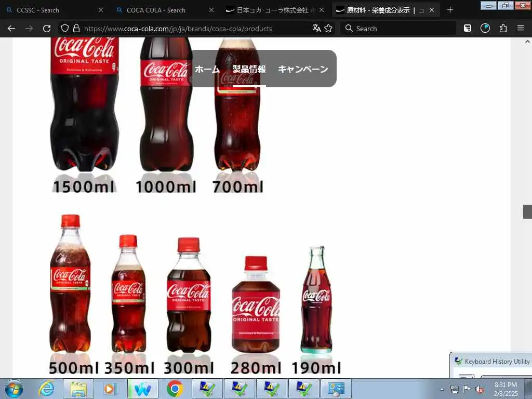The height and width of the screenshot is (399, 532).
Task: Click the 190ml size label
Action: pos(316,368)
